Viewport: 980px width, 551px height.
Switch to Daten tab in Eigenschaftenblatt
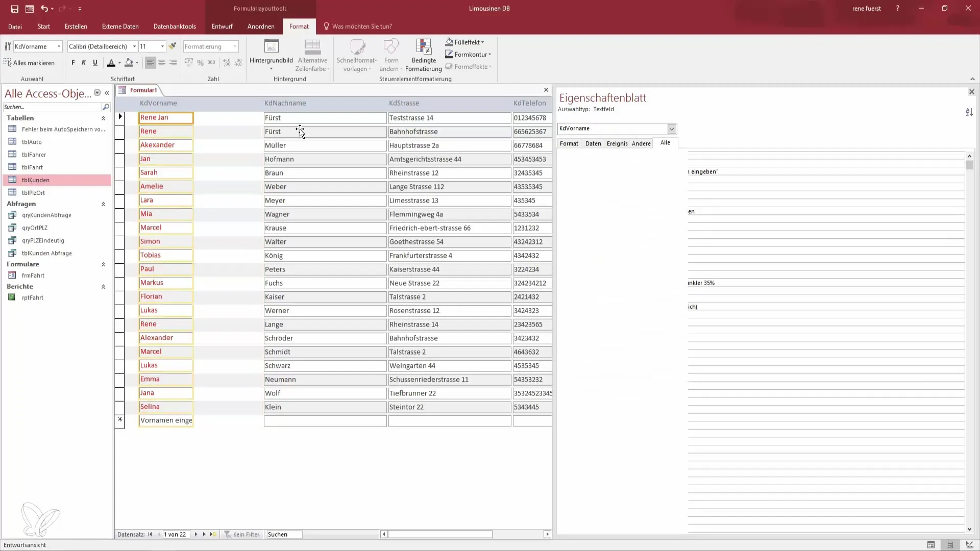coord(593,144)
